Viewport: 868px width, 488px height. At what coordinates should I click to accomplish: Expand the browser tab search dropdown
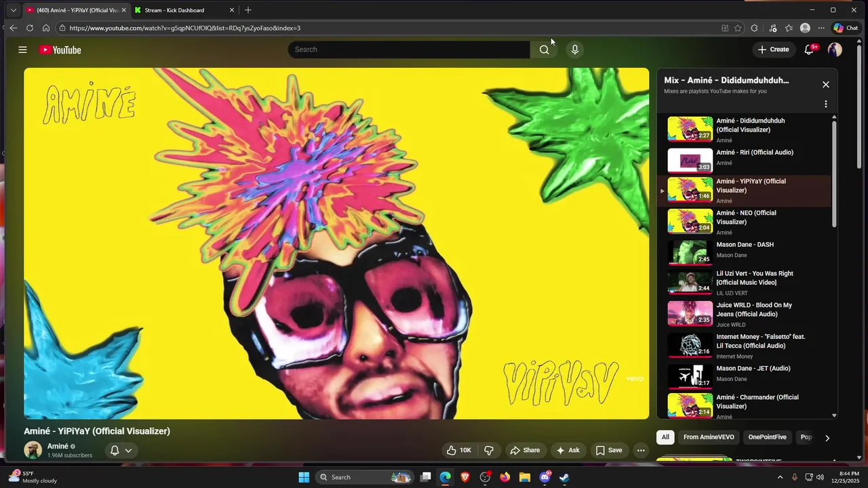click(13, 10)
